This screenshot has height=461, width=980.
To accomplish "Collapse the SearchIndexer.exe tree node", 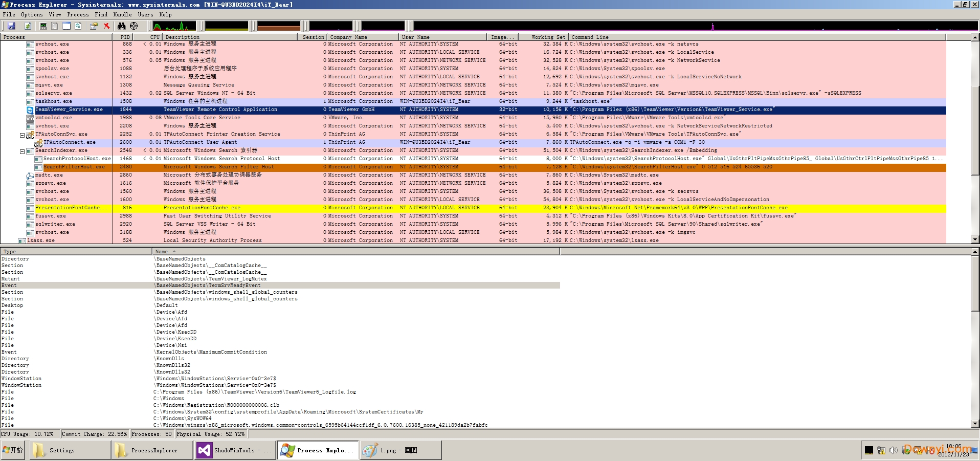I will pos(22,151).
